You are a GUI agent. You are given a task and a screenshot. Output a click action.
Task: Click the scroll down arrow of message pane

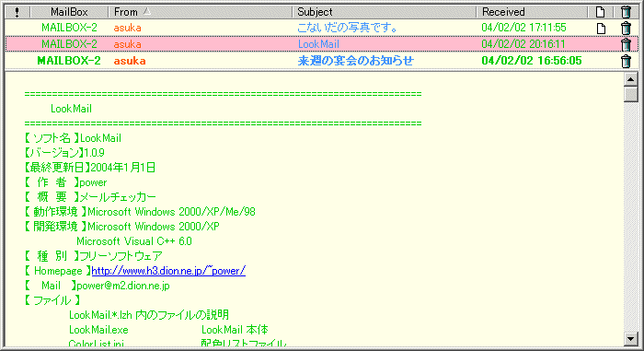630,339
